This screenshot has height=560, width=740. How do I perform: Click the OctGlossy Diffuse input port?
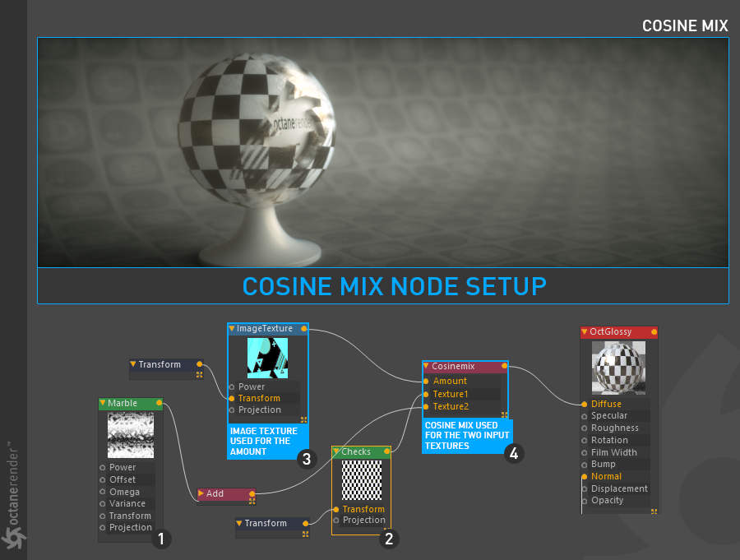point(585,405)
